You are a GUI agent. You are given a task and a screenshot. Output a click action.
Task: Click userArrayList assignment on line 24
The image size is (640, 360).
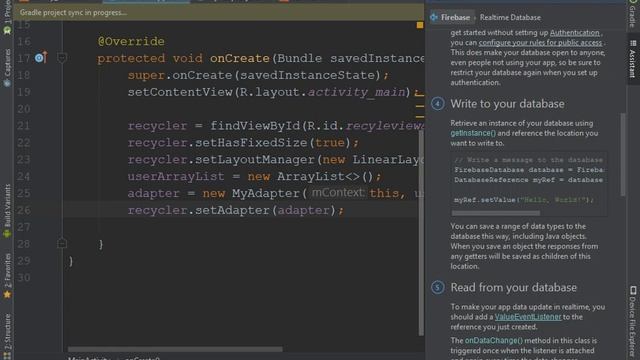point(255,176)
